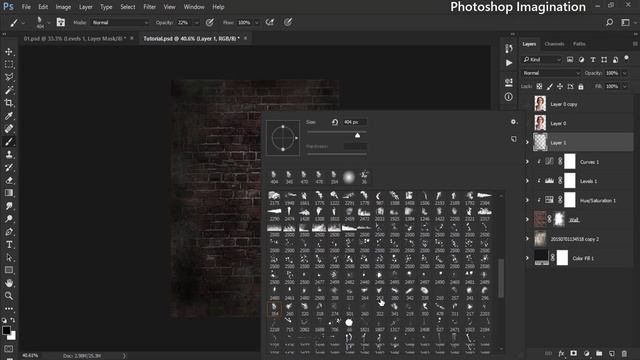Viewport: 640px width, 360px height.
Task: Open layer Opacity dropdown arrow
Action: 624,73
